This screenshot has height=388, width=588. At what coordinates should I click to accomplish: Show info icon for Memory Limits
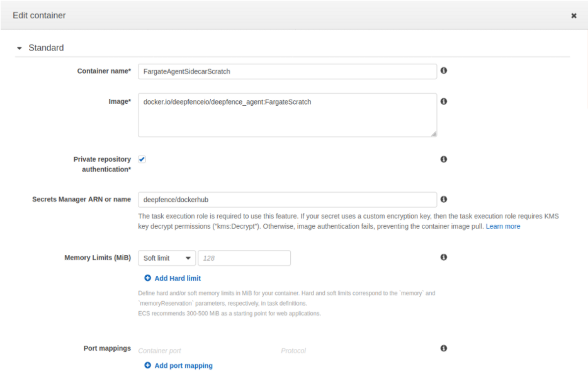(x=444, y=257)
